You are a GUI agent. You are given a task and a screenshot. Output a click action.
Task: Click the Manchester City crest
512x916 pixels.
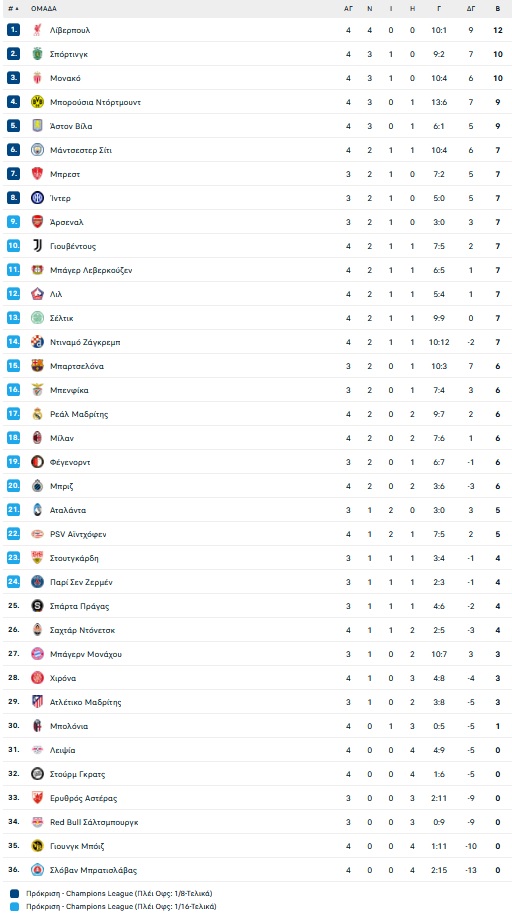37,150
